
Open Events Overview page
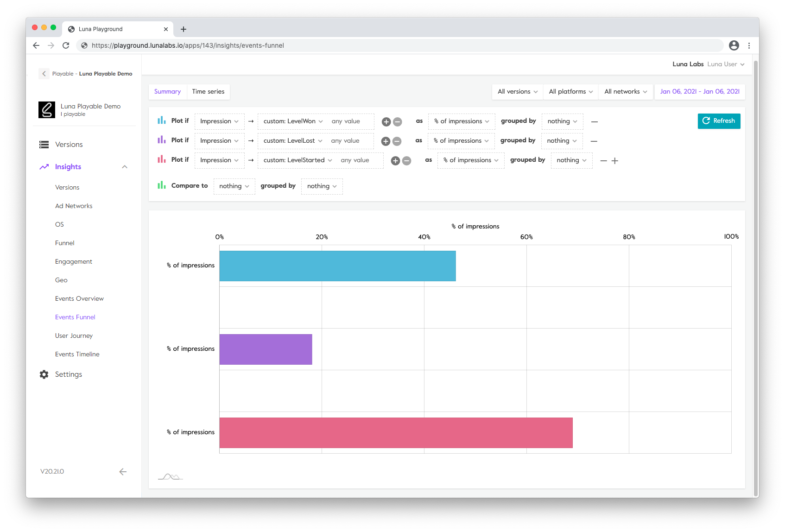point(79,298)
